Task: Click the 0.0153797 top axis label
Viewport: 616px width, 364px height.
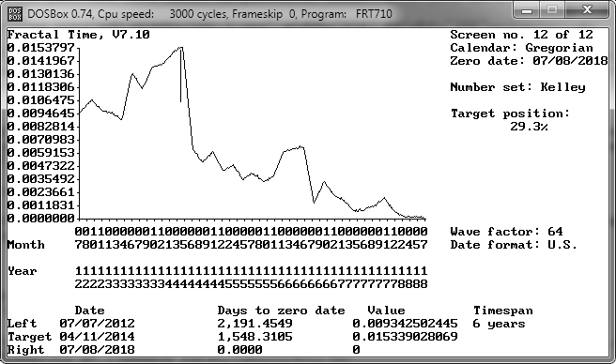Action: tap(41, 48)
